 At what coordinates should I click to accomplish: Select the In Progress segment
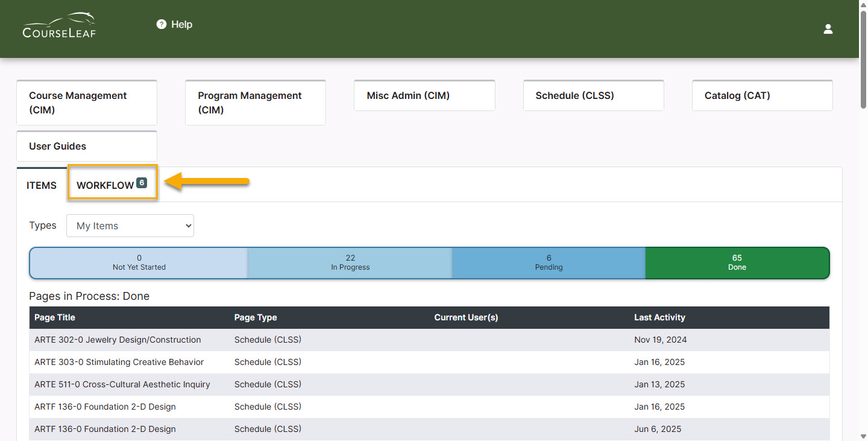(350, 263)
